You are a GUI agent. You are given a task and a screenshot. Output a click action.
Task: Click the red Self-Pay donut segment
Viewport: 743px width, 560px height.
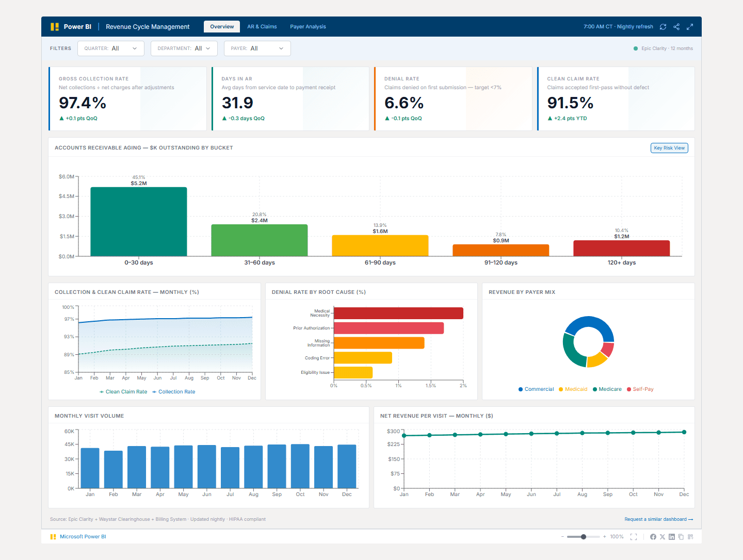(x=608, y=349)
